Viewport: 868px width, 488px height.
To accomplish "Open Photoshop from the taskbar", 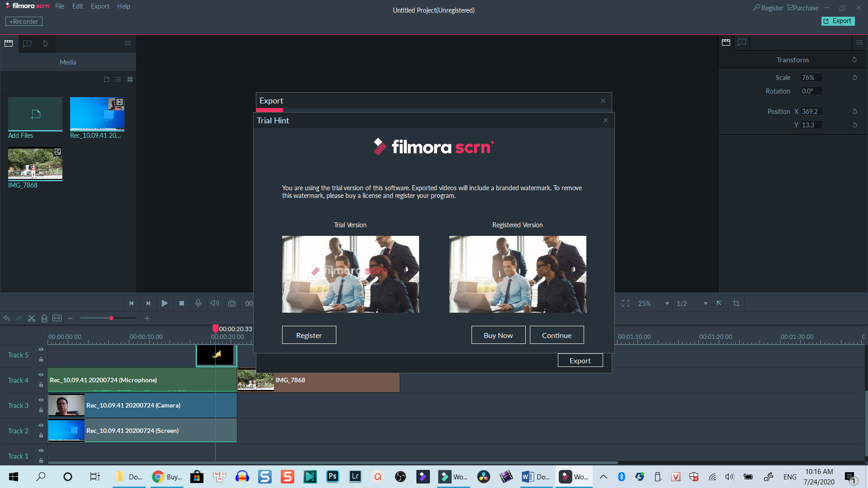I will (332, 477).
